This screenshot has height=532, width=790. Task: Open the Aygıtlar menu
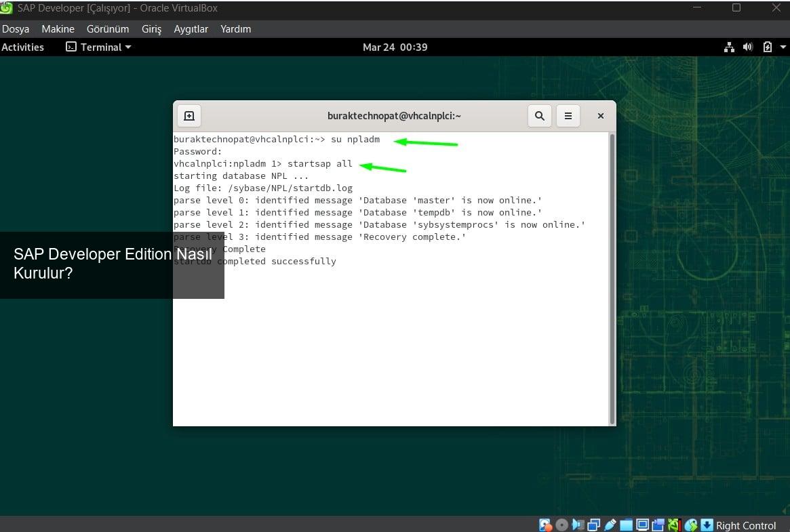[191, 29]
